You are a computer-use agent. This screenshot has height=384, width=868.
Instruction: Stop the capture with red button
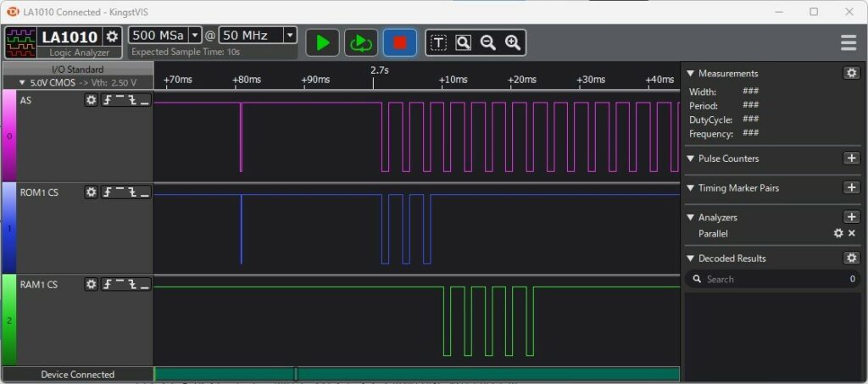(400, 42)
